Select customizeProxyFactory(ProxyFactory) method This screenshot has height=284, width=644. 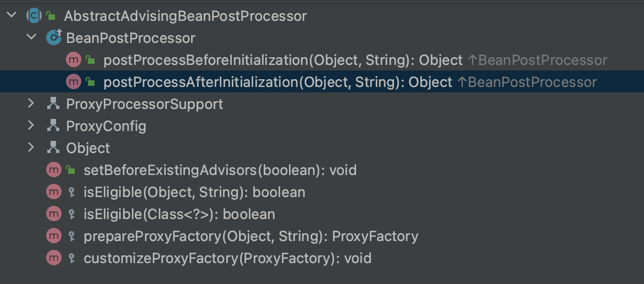tap(227, 258)
